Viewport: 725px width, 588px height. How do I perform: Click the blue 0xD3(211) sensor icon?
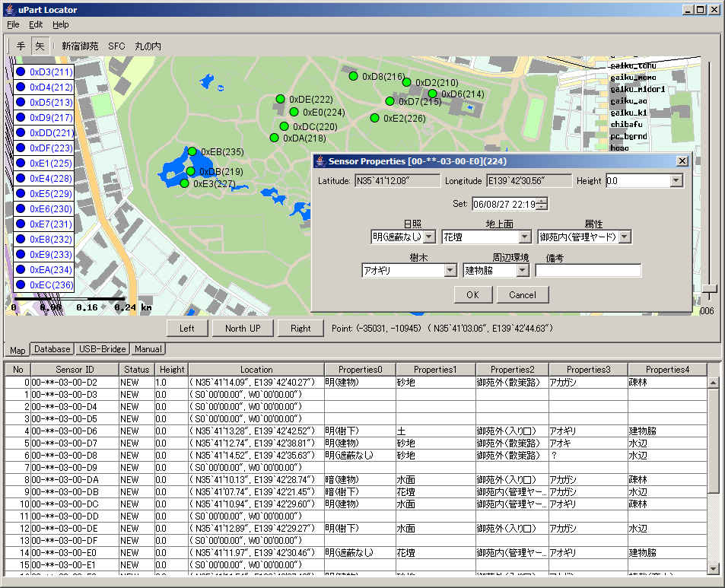[21, 72]
